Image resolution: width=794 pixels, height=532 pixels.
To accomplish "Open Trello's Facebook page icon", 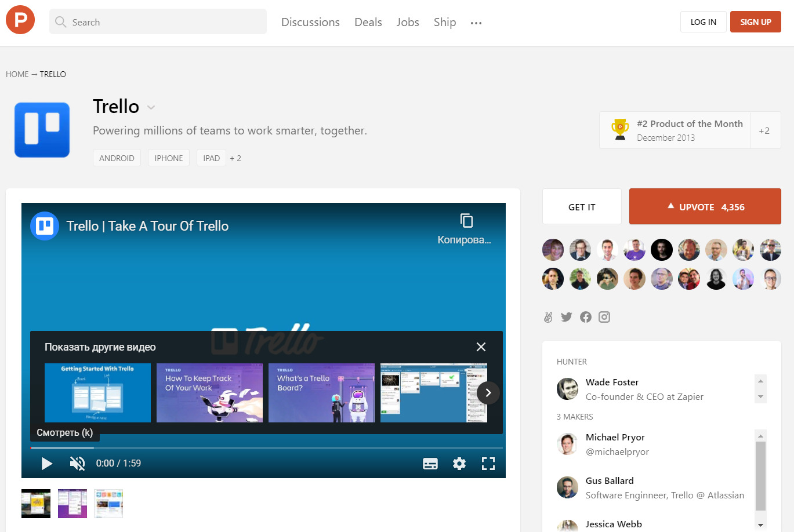I will [x=586, y=317].
